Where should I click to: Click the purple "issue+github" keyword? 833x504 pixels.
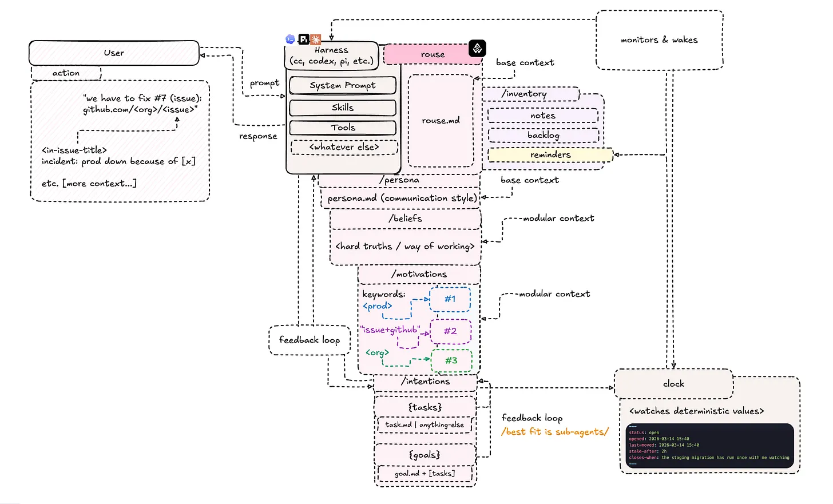390,330
